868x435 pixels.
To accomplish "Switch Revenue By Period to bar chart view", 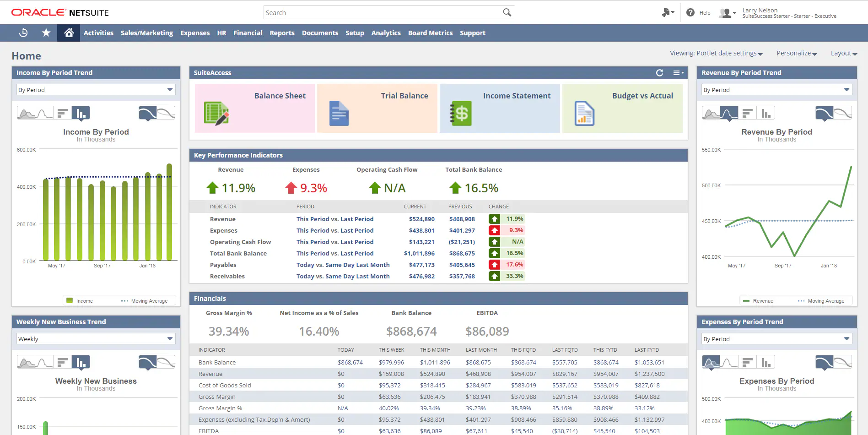I will pyautogui.click(x=767, y=113).
